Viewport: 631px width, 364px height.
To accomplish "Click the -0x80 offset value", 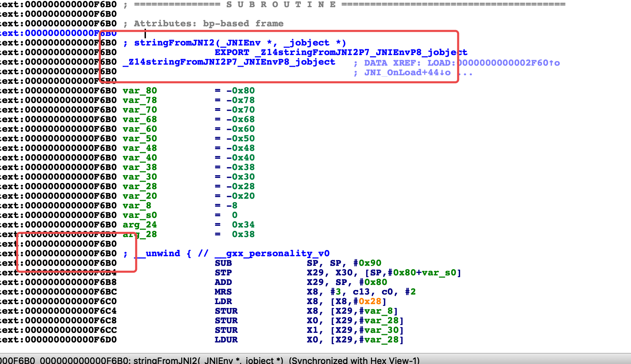I will click(240, 91).
